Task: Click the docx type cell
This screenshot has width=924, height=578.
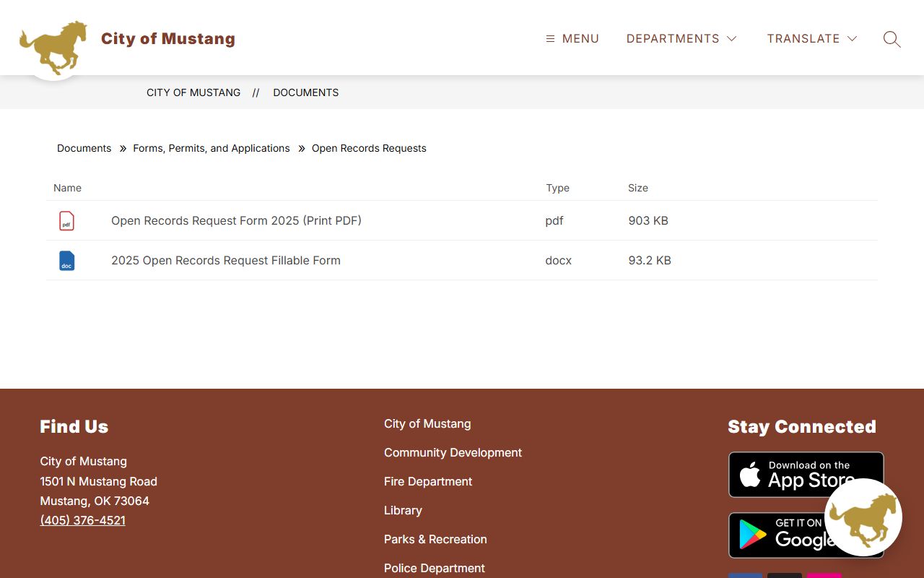Action: click(x=559, y=260)
